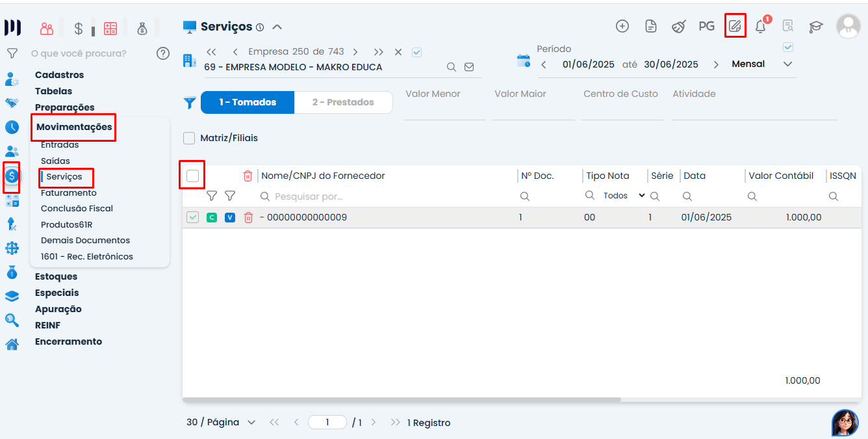Click the home icon in left sidebar
This screenshot has width=868, height=439.
(x=12, y=344)
